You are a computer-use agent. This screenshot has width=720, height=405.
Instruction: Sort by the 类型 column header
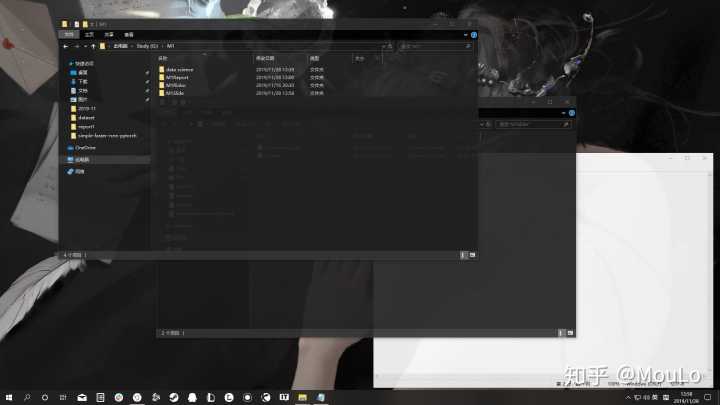click(314, 58)
